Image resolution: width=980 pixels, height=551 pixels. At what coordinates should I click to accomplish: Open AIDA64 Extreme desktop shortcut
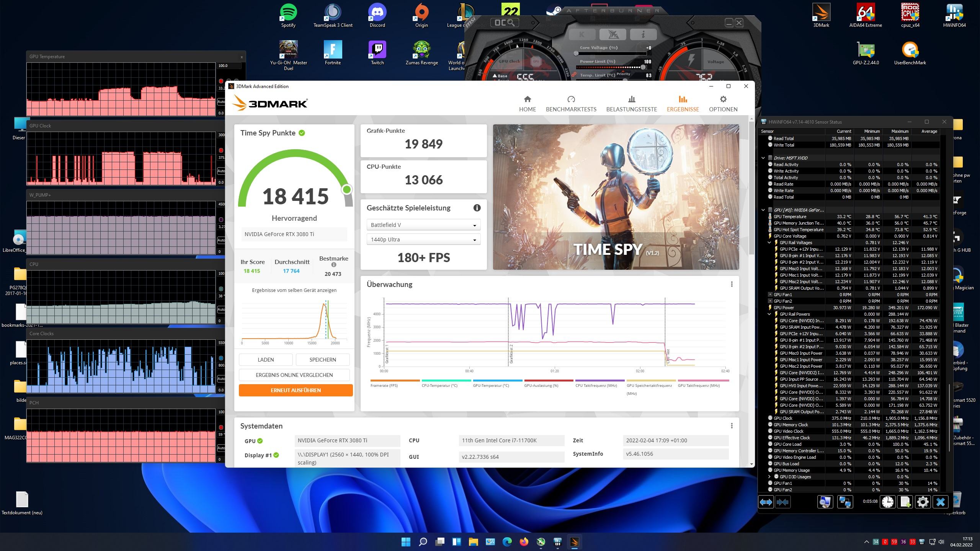(x=866, y=16)
